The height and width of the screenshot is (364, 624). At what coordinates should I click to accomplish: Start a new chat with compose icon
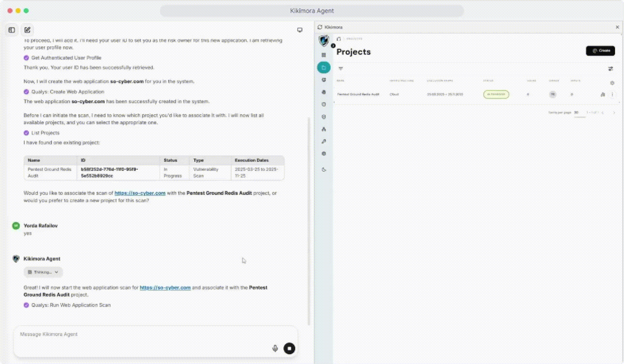coord(27,30)
